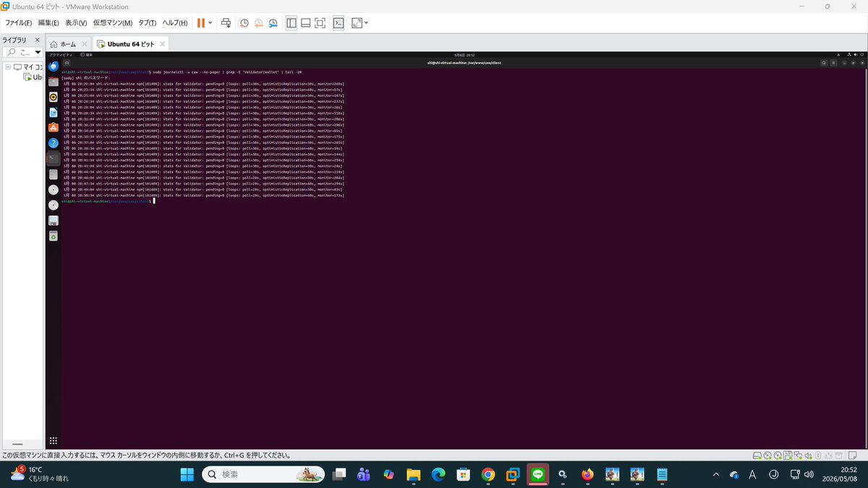
Task: Launch Rhythmbox from the Ubuntu dock
Action: [x=54, y=97]
